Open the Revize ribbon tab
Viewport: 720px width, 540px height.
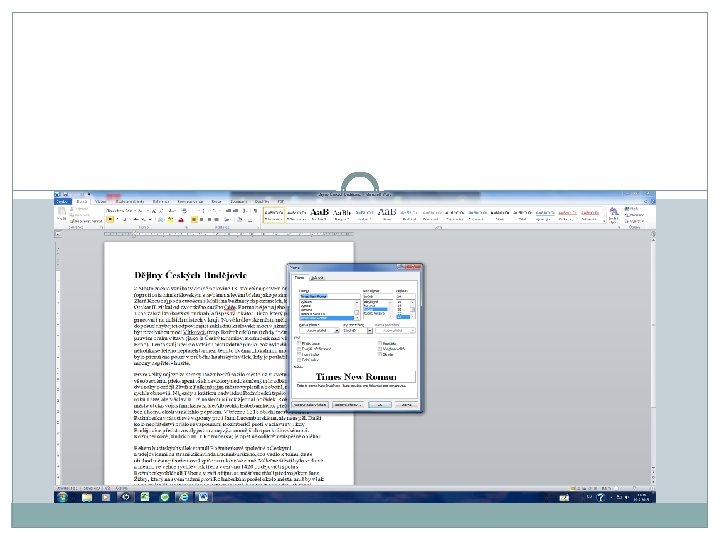click(x=216, y=202)
